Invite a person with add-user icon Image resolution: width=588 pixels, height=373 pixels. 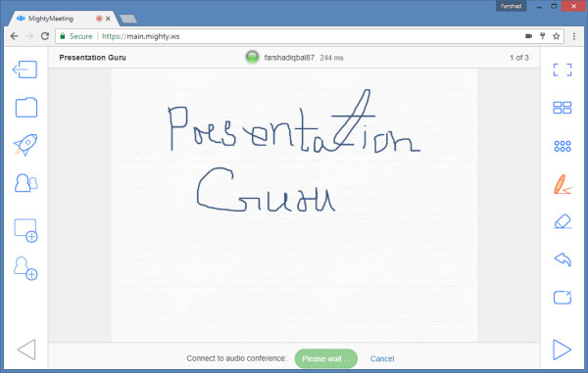coord(25,268)
